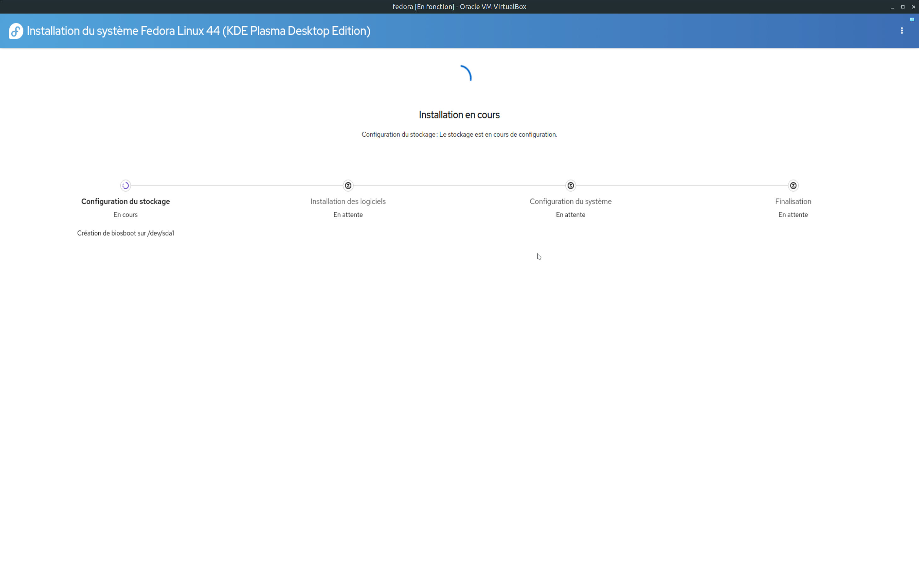Click the 'Installation en cours' heading
The width and height of the screenshot is (919, 588).
pos(459,115)
